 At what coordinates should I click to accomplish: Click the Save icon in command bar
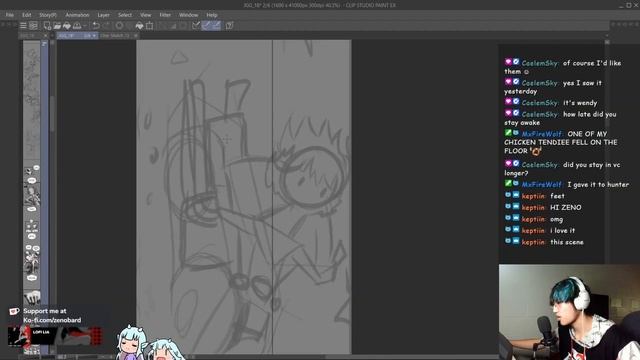pyautogui.click(x=67, y=26)
